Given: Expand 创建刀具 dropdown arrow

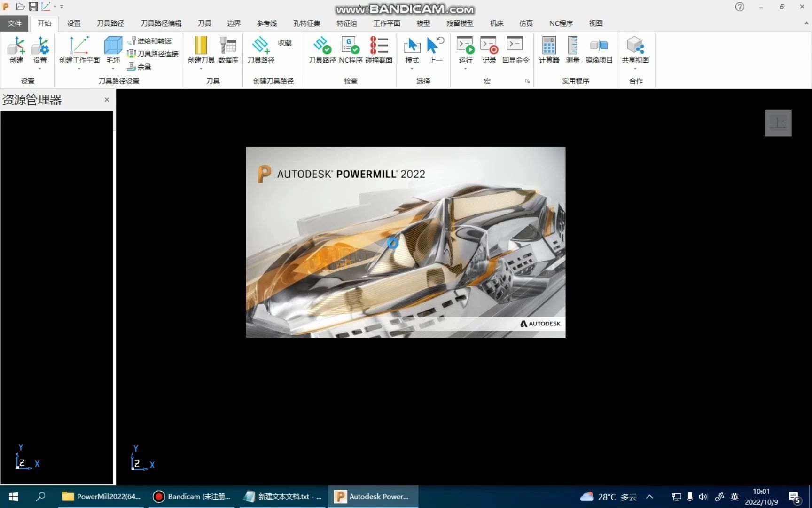Looking at the screenshot, I should click(201, 69).
